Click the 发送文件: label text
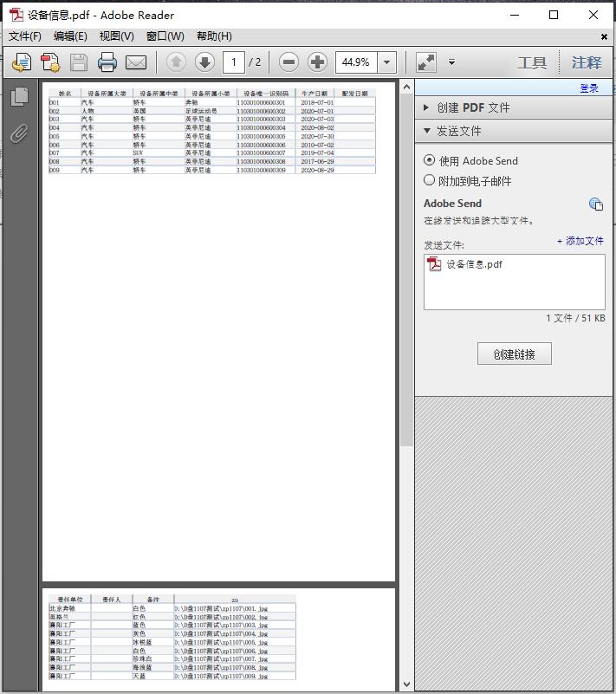616x694 pixels. 444,244
